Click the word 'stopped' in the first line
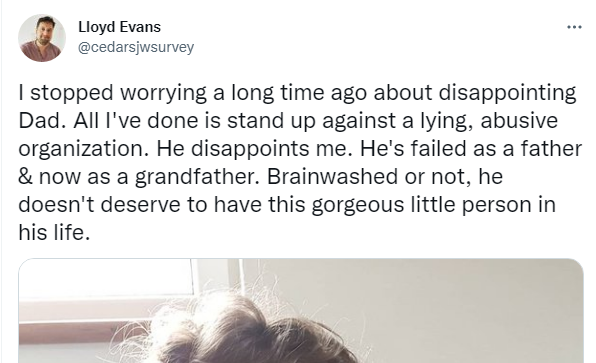596x363 pixels. pos(71,93)
